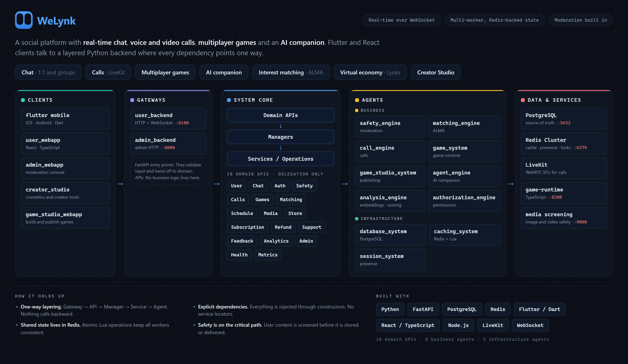Select the user_webapp client card
Screen dimensions: 628x364
[x=65, y=143]
